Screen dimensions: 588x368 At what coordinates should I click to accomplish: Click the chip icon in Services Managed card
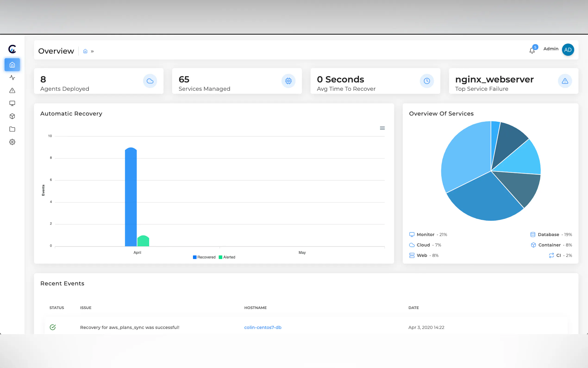(x=288, y=81)
